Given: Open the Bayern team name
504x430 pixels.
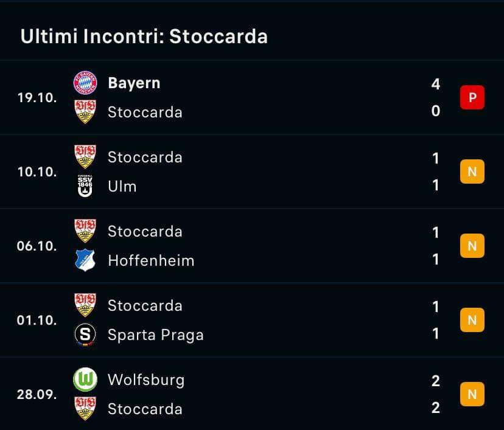Looking at the screenshot, I should click(134, 83).
